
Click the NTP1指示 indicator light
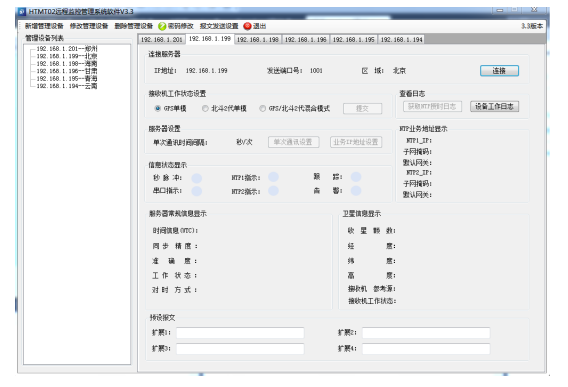(x=273, y=177)
